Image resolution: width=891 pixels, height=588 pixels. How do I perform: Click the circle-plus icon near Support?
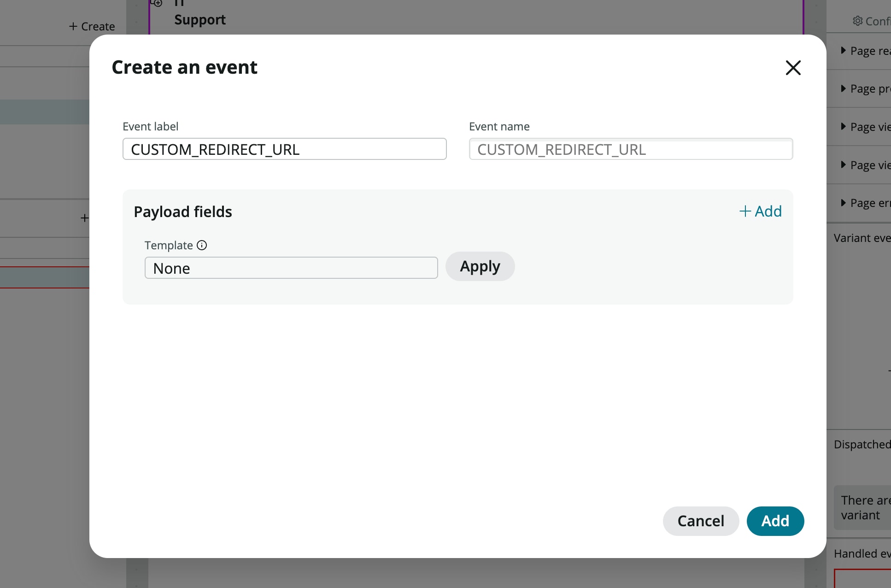tap(157, 4)
